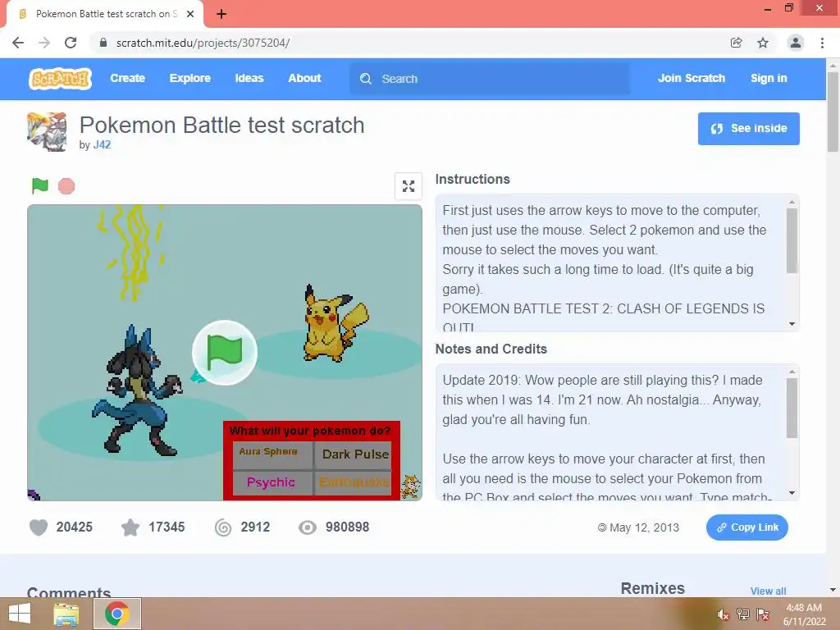
Task: Click the green flag above the stage
Action: point(40,186)
